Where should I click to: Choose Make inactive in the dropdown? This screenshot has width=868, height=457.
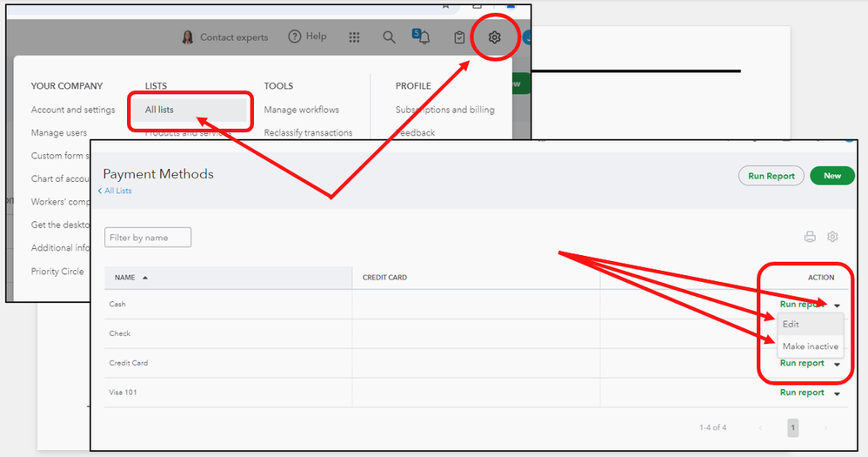[x=811, y=346]
